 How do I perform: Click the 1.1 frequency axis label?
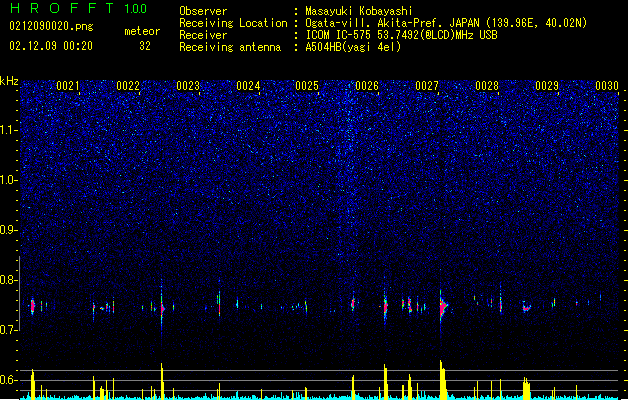pyautogui.click(x=9, y=130)
